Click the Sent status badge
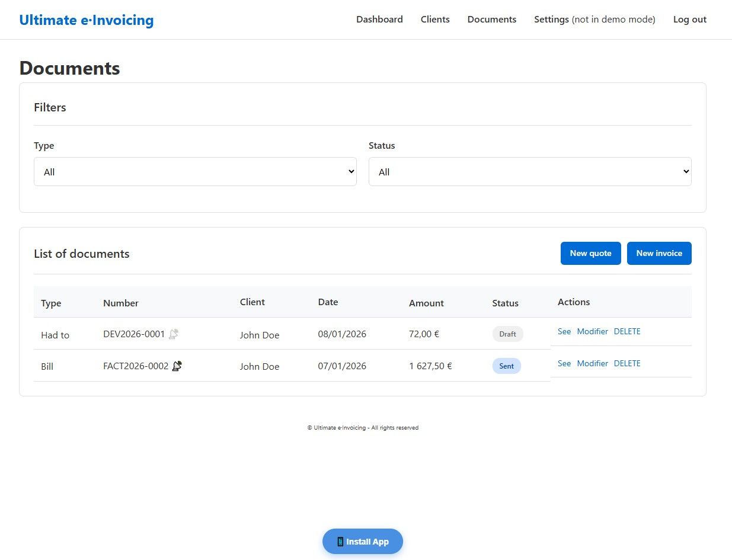732x560 pixels. pos(506,366)
